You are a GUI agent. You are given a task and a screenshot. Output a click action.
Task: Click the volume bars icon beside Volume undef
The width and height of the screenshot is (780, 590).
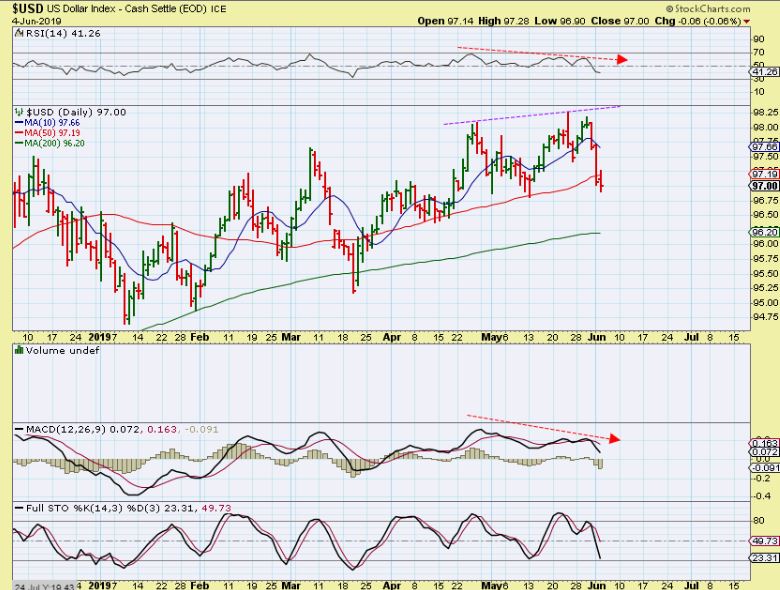point(19,350)
